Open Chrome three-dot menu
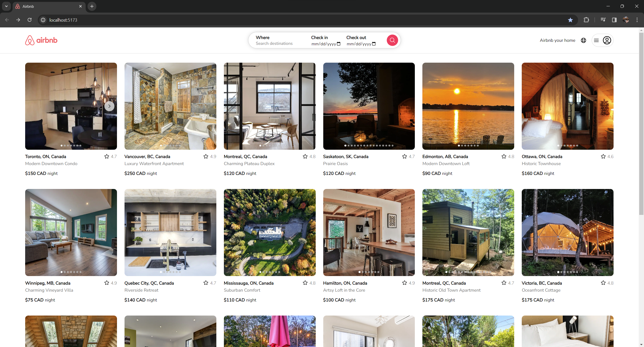This screenshot has height=347, width=644. click(x=637, y=20)
